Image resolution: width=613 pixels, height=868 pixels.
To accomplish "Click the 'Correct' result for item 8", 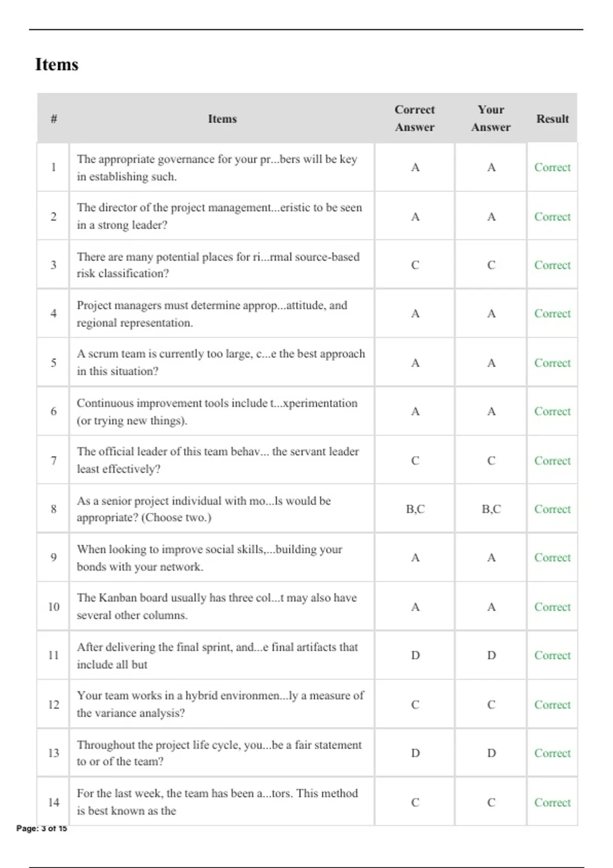I will [x=552, y=509].
